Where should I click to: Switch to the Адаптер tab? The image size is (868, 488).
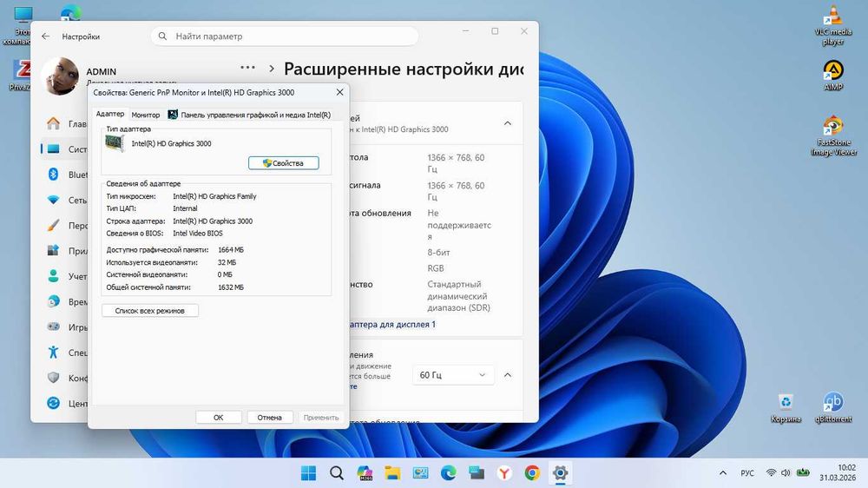(x=109, y=114)
